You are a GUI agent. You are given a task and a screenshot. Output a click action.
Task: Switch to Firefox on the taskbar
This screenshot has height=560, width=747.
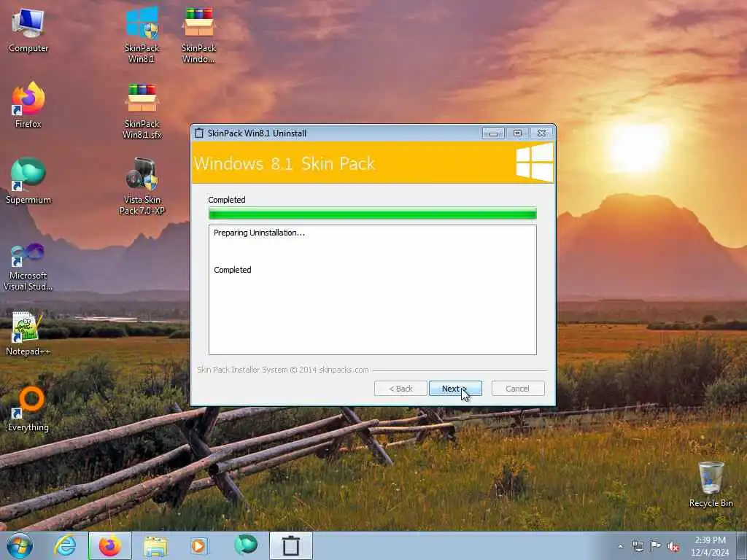click(110, 545)
